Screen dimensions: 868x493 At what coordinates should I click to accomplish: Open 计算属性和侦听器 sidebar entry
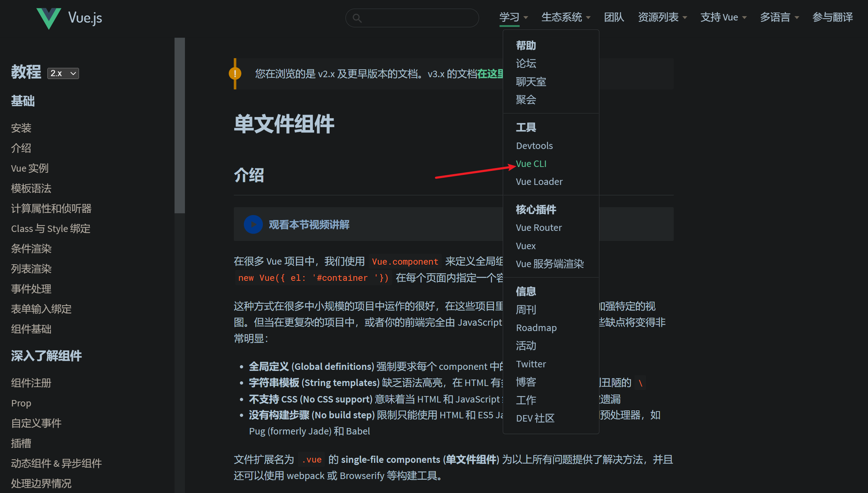51,208
